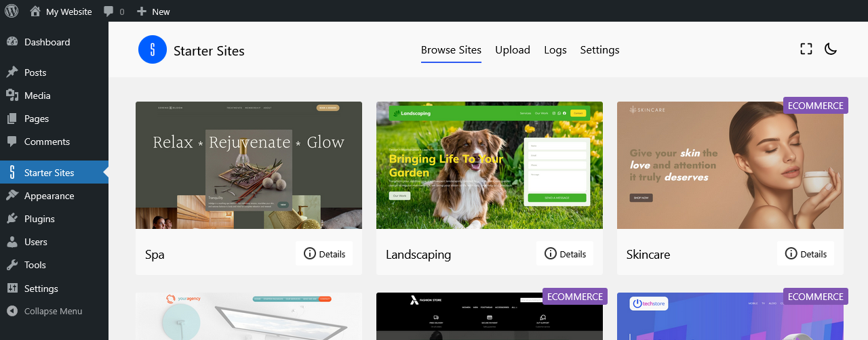The height and width of the screenshot is (340, 868).
Task: Click the Posts pushpin icon
Action: tap(12, 72)
